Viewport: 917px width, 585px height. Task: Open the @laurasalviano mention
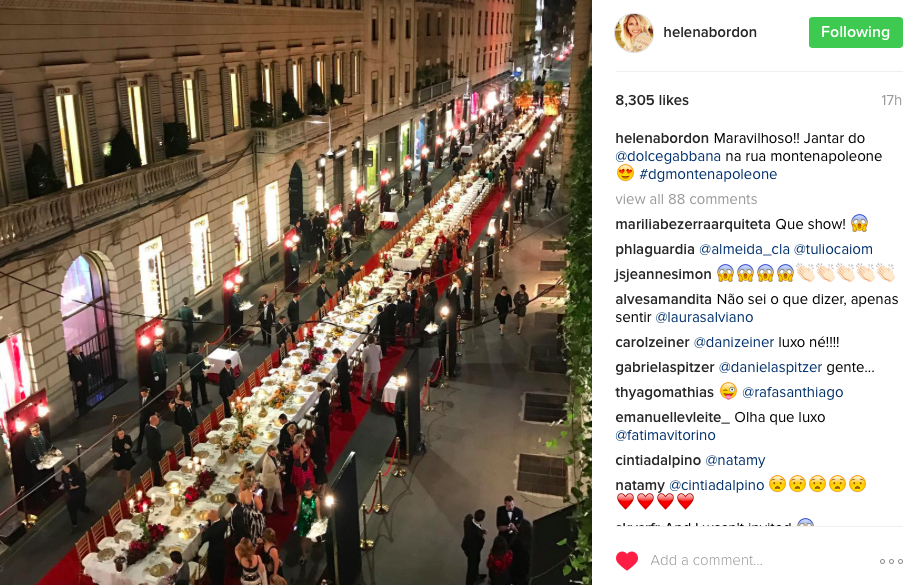[x=704, y=317]
